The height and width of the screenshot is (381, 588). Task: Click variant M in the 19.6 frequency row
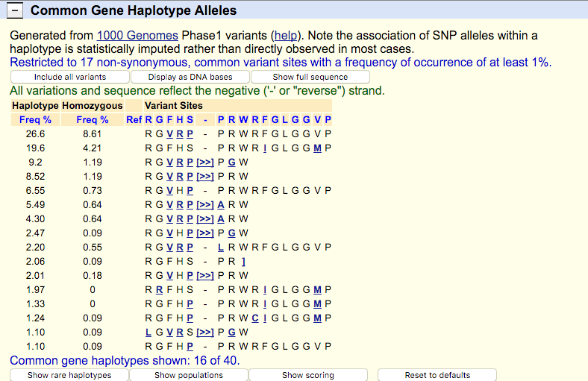coord(317,148)
